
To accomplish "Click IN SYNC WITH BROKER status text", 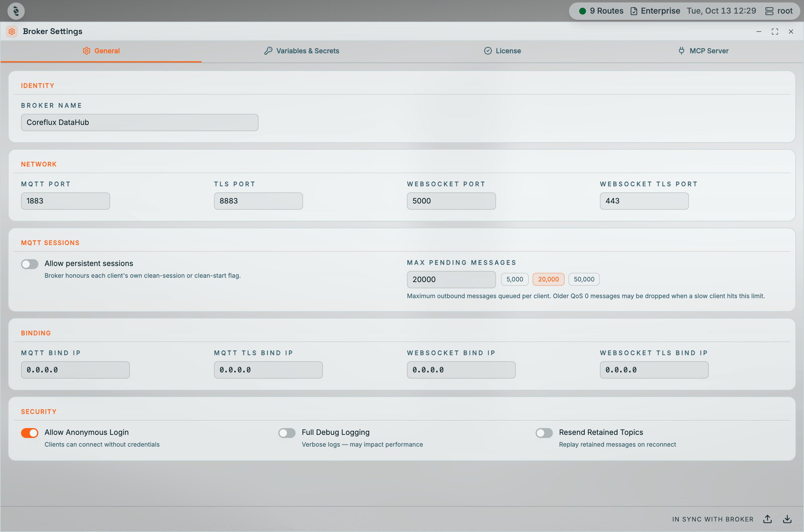I will pyautogui.click(x=713, y=519).
